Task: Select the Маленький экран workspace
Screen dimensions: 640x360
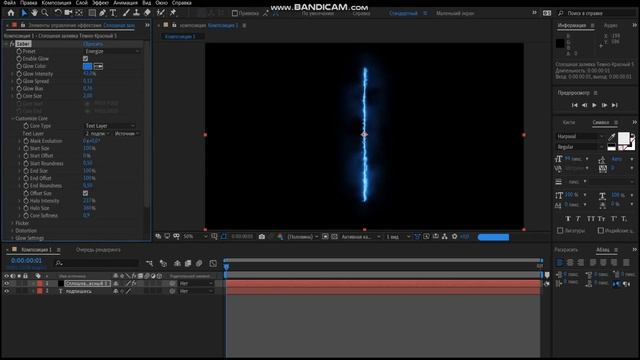Action: pyautogui.click(x=455, y=13)
